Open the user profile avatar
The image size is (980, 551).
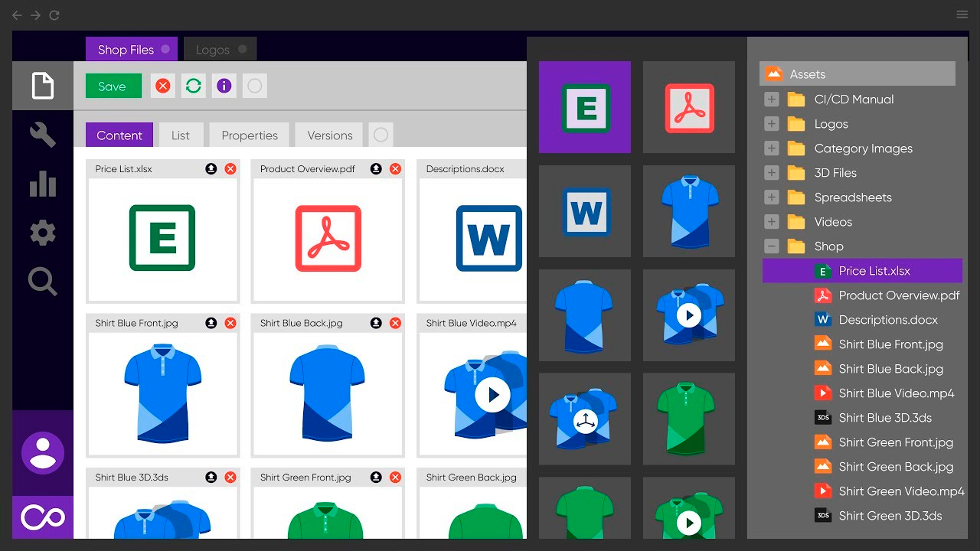pyautogui.click(x=43, y=453)
